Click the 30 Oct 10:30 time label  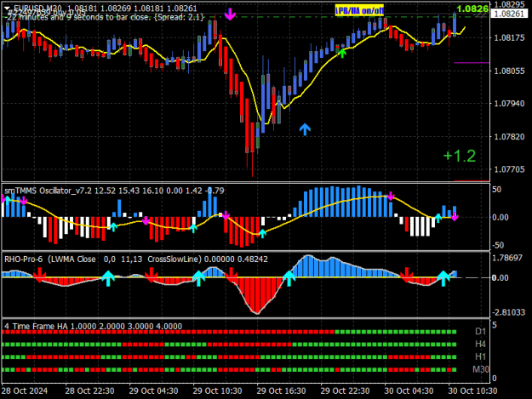pyautogui.click(x=472, y=390)
